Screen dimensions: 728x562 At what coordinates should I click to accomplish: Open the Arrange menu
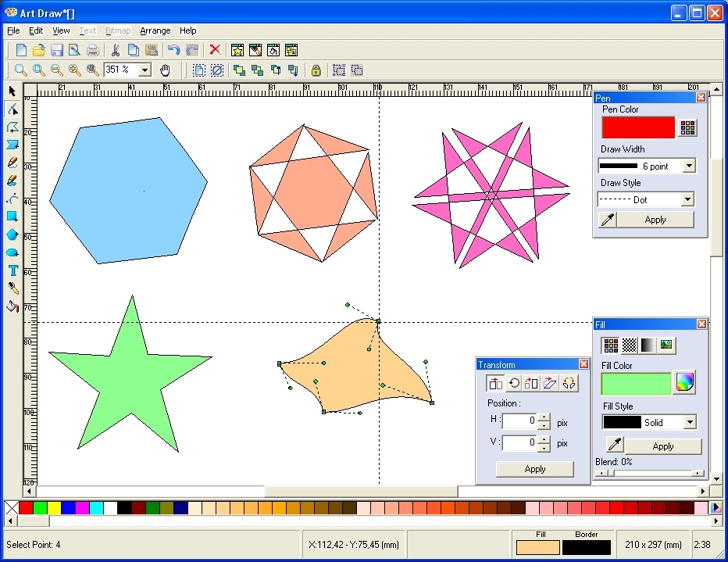coord(155,30)
